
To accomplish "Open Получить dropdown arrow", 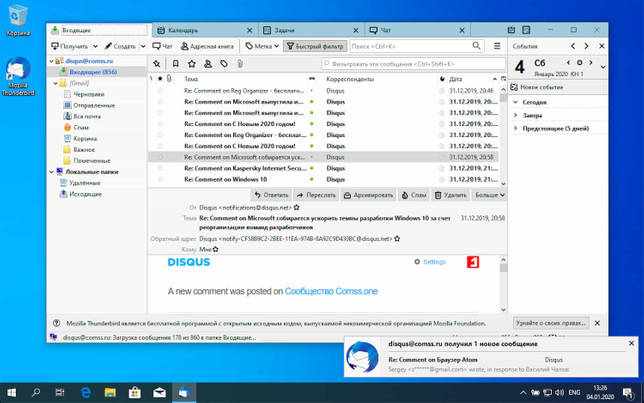I will [x=95, y=46].
